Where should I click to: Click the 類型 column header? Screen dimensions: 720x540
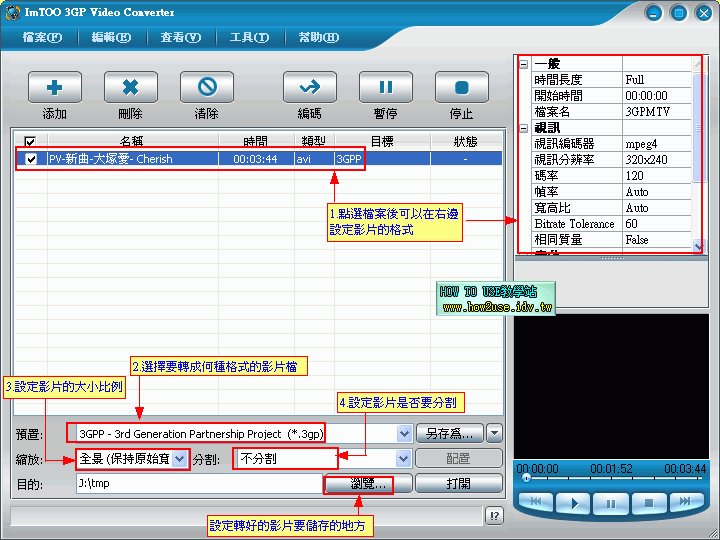[315, 141]
